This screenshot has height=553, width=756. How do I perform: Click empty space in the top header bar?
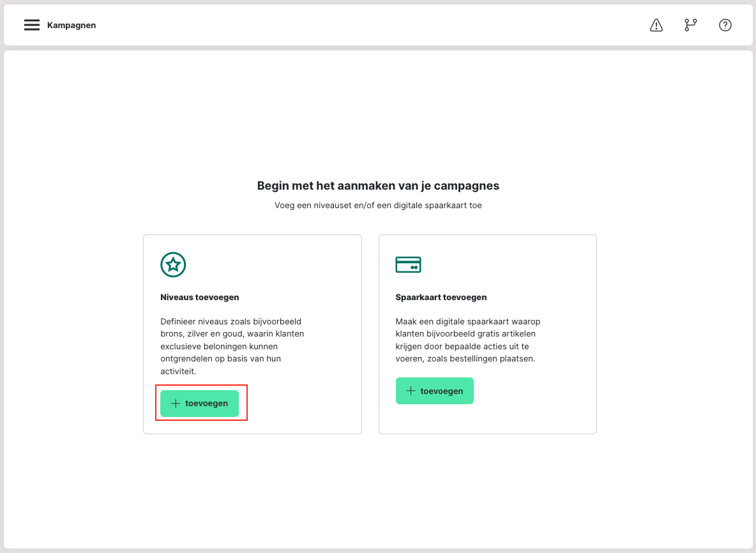click(x=370, y=25)
